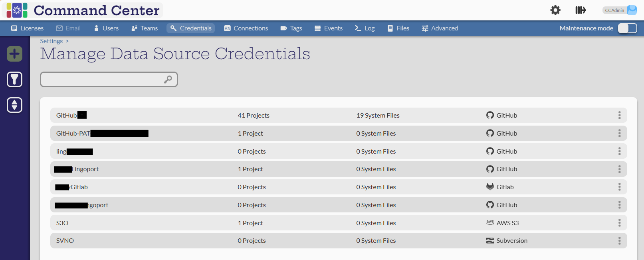Click the icon right of the gear
This screenshot has width=644, height=260.
580,10
